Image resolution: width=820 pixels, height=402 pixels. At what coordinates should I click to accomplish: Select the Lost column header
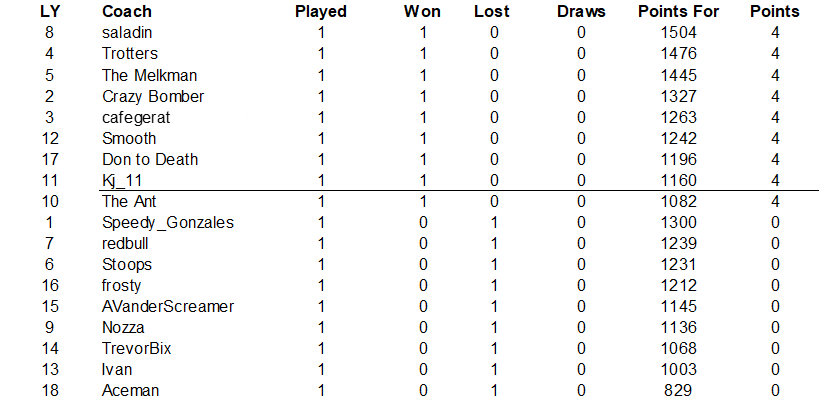[492, 12]
